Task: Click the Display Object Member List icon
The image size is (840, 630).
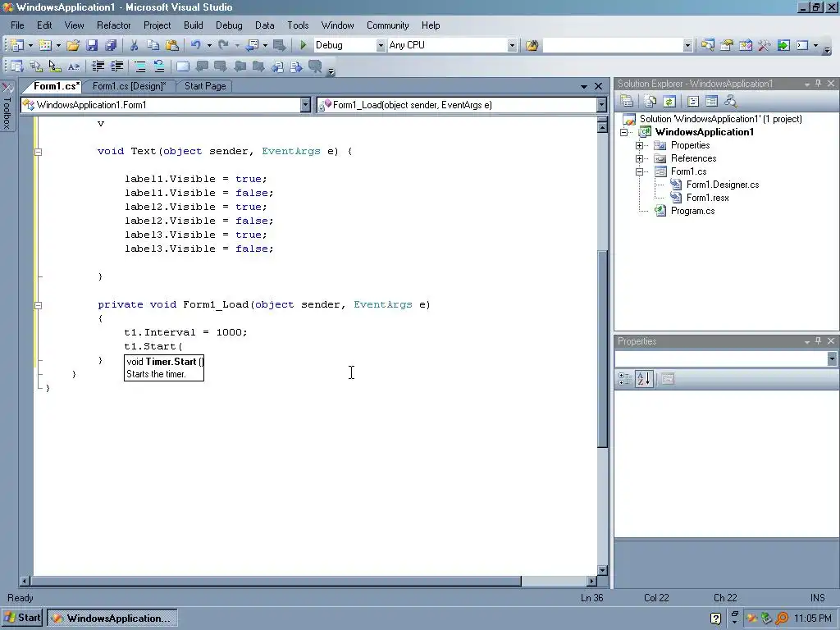Action: click(x=17, y=66)
